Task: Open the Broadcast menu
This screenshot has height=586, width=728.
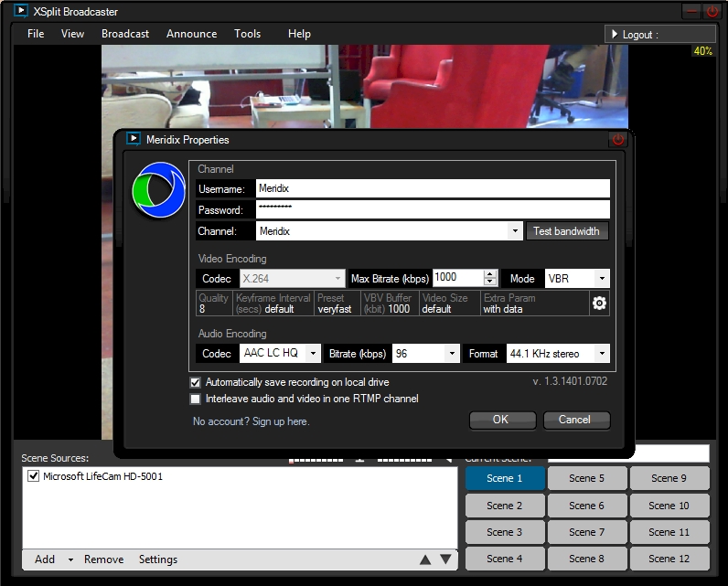Action: click(125, 34)
